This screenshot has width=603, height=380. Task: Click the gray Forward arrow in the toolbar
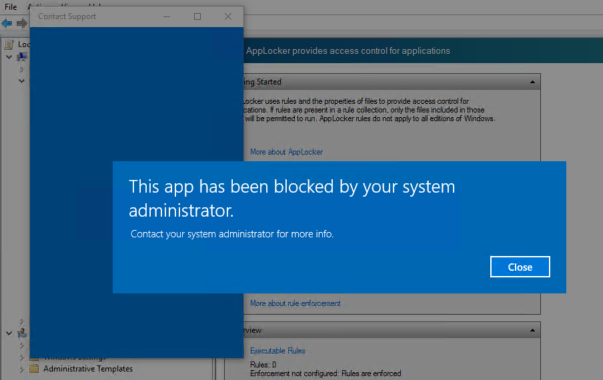pyautogui.click(x=22, y=23)
